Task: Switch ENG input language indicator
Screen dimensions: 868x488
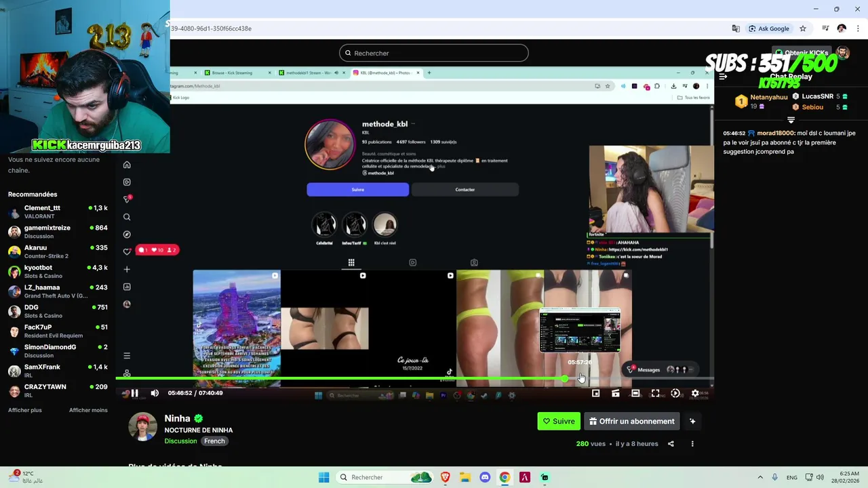Action: pos(792,477)
